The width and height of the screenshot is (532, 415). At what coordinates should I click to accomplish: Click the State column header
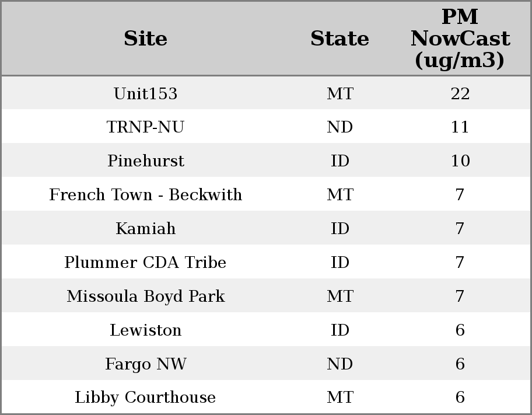[x=339, y=39]
